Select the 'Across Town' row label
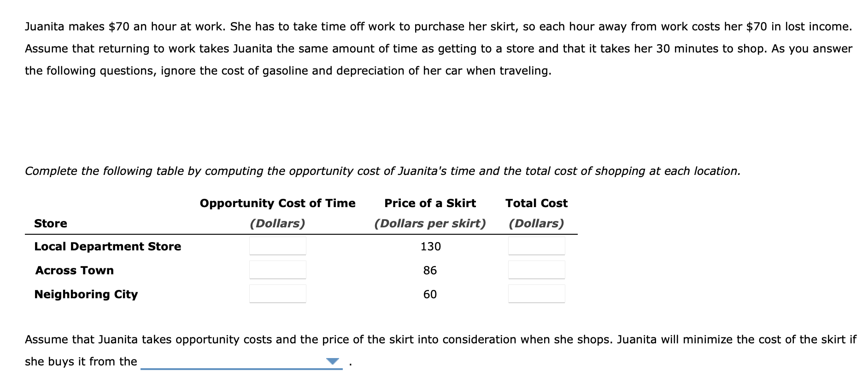868x382 pixels. (74, 271)
